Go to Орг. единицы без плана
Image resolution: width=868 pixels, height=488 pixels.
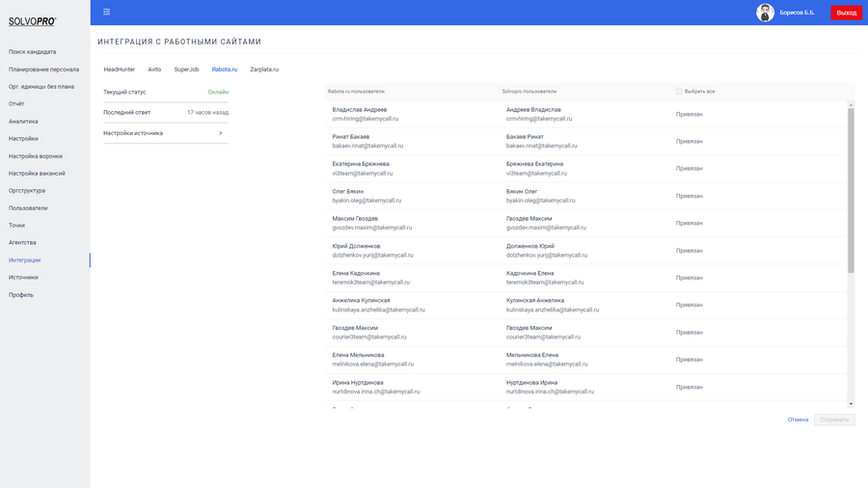point(41,87)
